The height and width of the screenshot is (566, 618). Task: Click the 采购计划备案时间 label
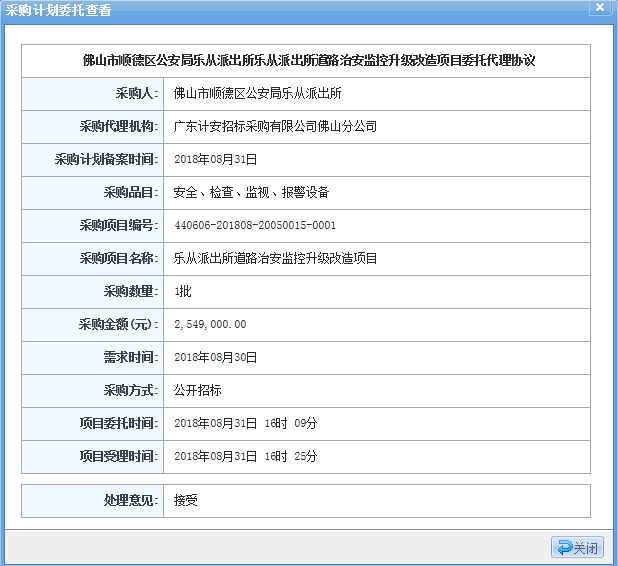[107, 159]
